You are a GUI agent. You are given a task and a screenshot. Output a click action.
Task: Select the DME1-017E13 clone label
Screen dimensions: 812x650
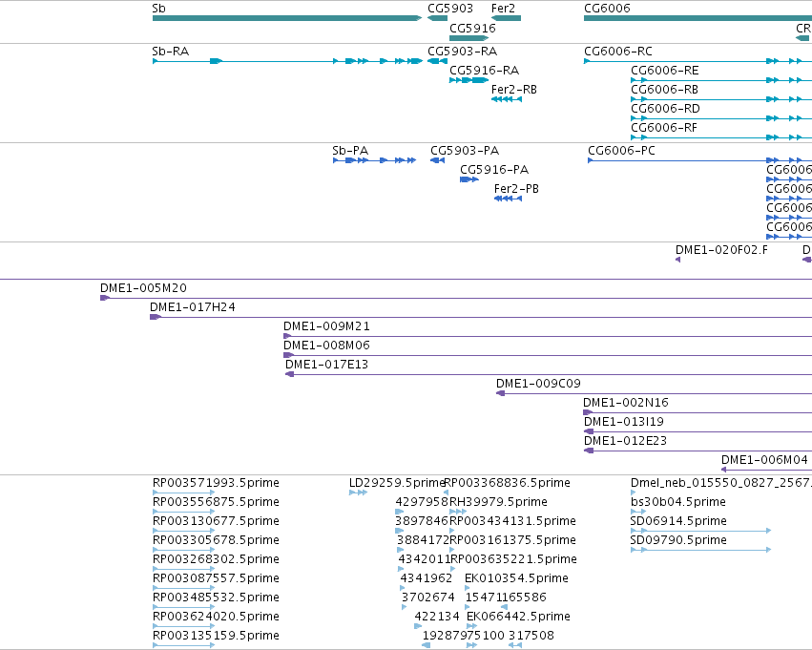click(326, 365)
